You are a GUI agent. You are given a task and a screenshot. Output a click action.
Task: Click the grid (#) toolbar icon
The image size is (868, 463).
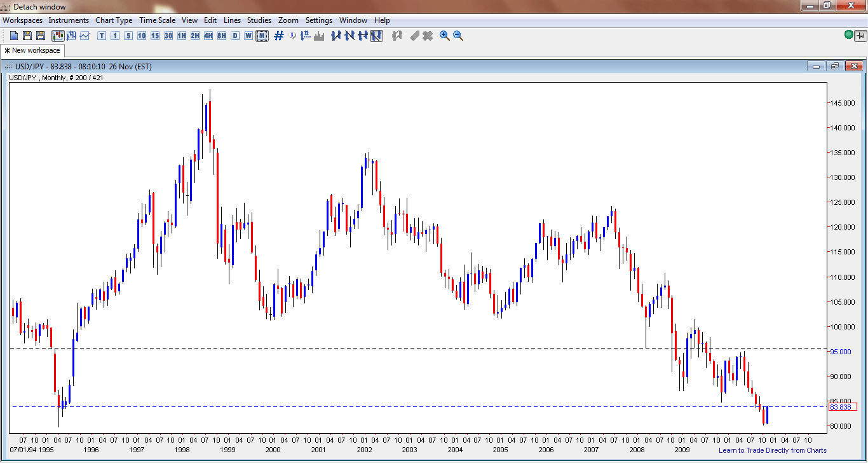click(x=278, y=36)
